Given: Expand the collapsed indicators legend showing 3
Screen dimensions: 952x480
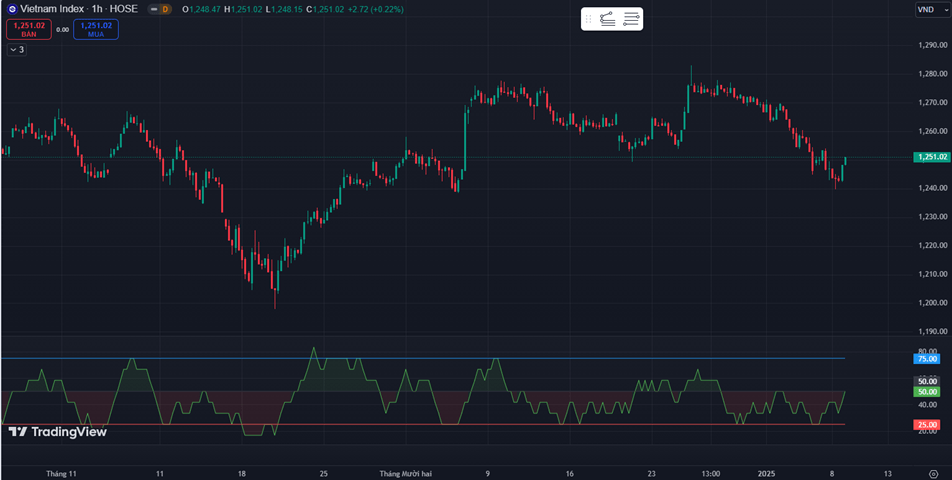Looking at the screenshot, I should [x=16, y=49].
